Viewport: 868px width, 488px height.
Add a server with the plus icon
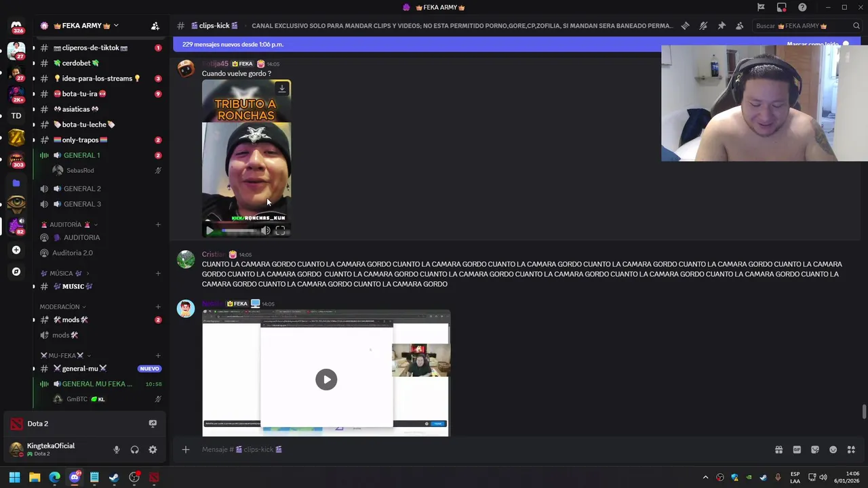(x=16, y=250)
